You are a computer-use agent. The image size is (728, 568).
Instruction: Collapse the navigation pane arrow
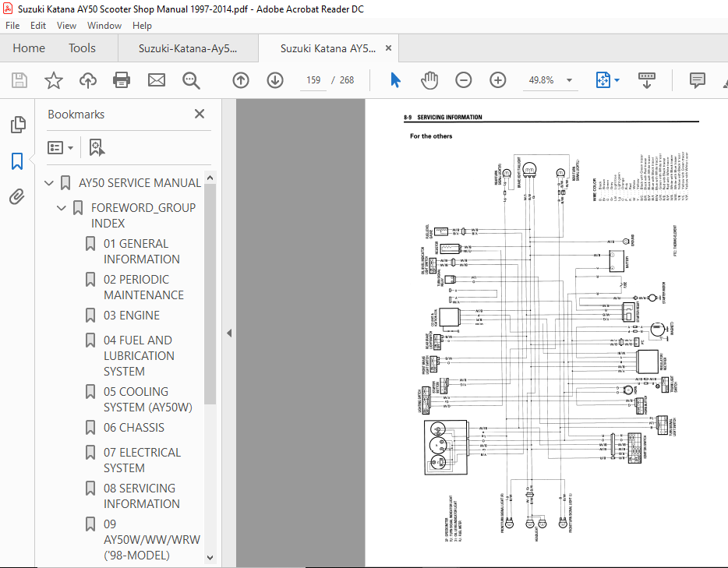(x=229, y=333)
